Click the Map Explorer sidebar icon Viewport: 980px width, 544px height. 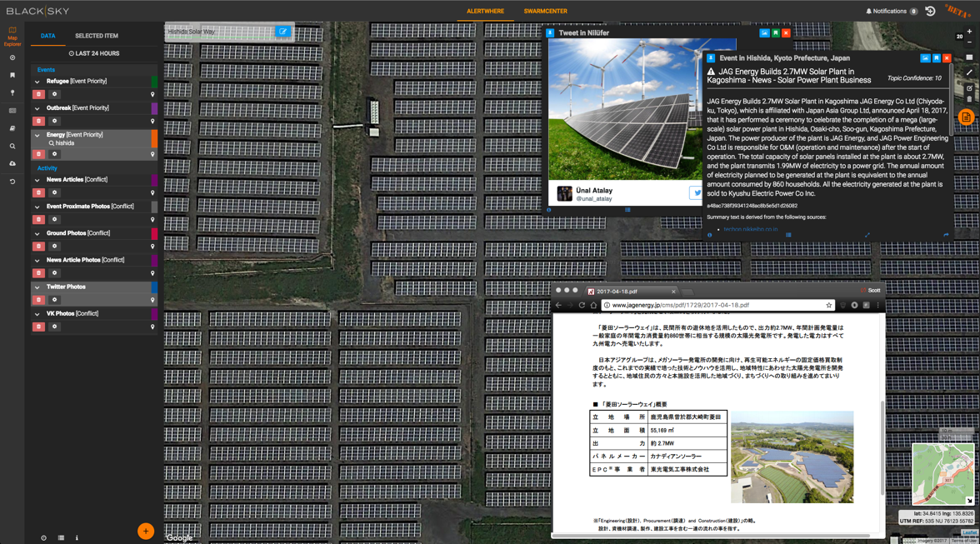(x=12, y=35)
